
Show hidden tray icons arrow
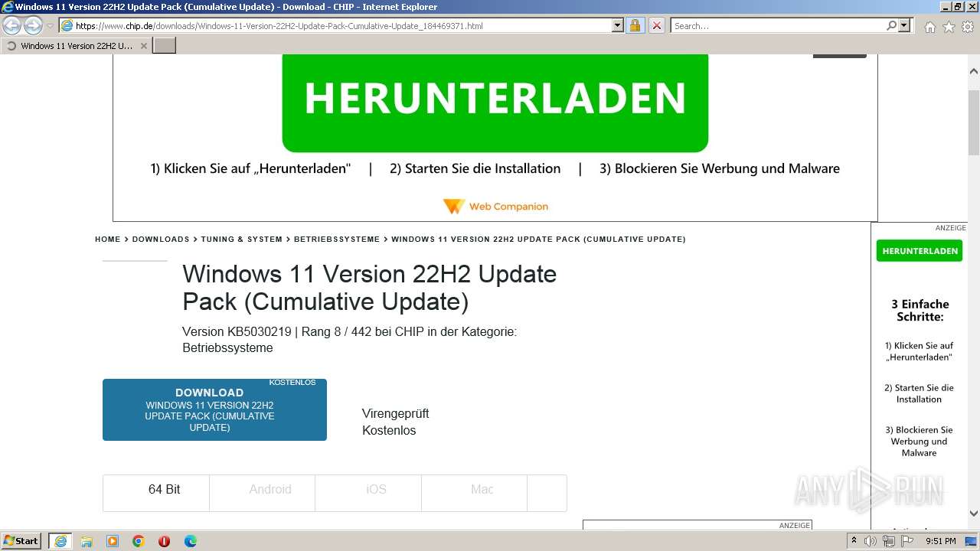854,540
